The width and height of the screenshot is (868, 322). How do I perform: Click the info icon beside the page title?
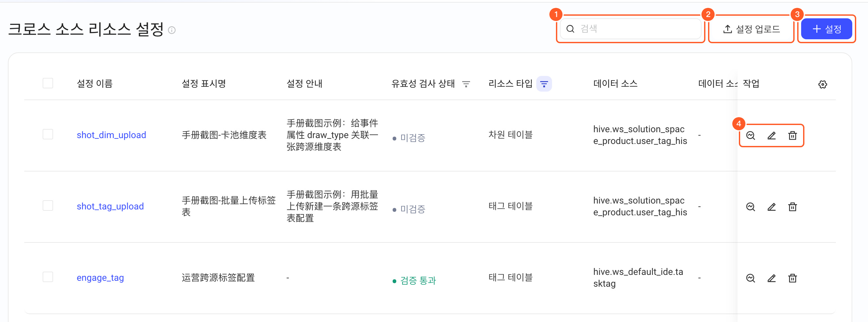coord(172,30)
